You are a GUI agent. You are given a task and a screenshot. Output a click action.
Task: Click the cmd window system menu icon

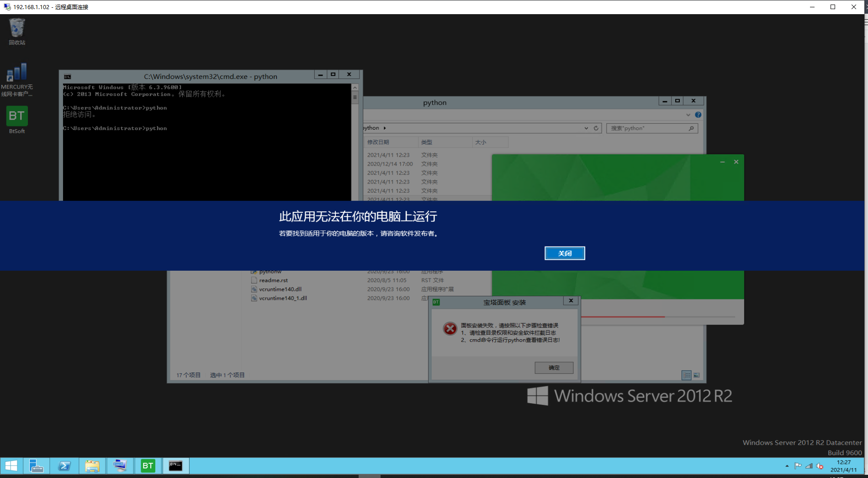pyautogui.click(x=68, y=77)
